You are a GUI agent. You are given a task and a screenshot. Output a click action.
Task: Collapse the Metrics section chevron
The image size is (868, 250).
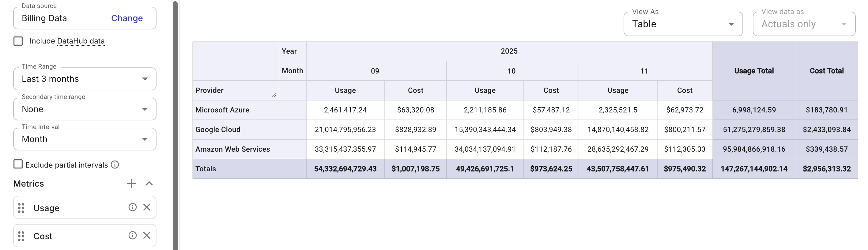(x=149, y=184)
